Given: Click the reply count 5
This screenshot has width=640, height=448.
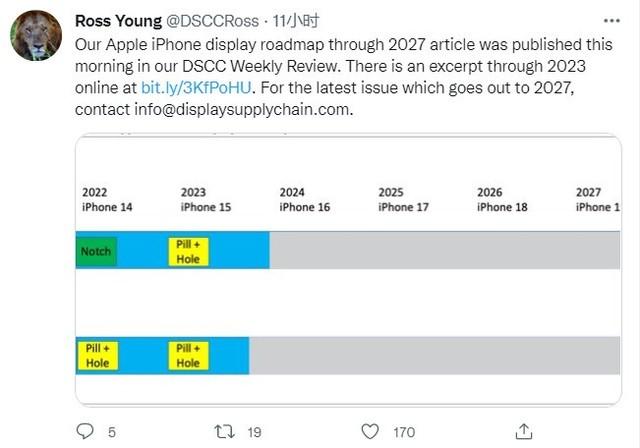Looking at the screenshot, I should [x=112, y=432].
